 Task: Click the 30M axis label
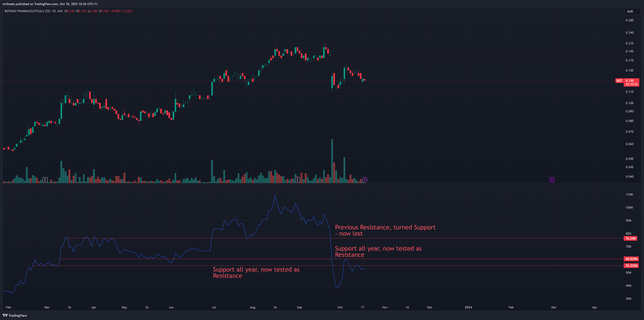[x=629, y=298]
